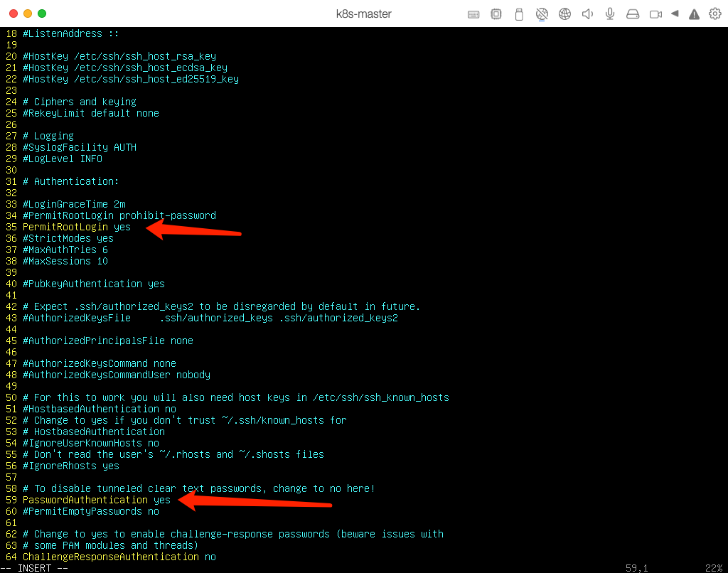The image size is (728, 573).
Task: Click the '#HostbasedAuthentication no' line
Action: [100, 409]
